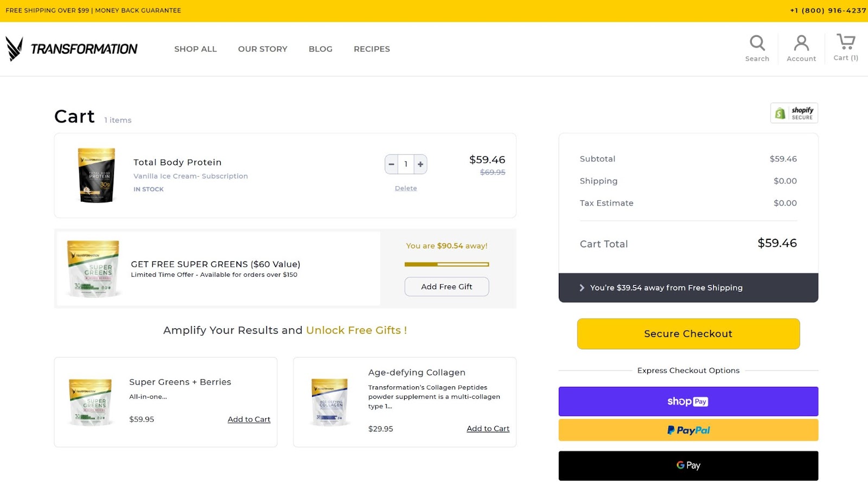Screen dimensions: 868x485
Task: Click the $59.95 Super Greens price
Action: point(142,419)
